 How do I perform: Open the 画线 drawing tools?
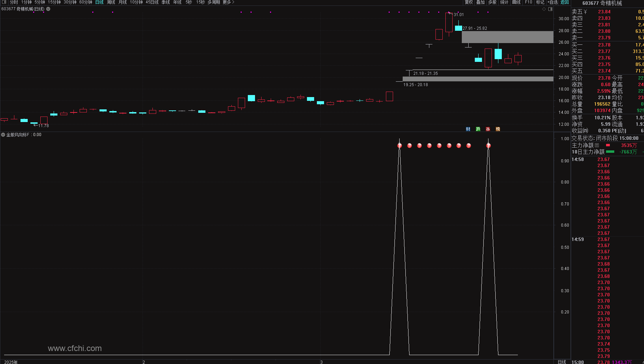tap(516, 2)
